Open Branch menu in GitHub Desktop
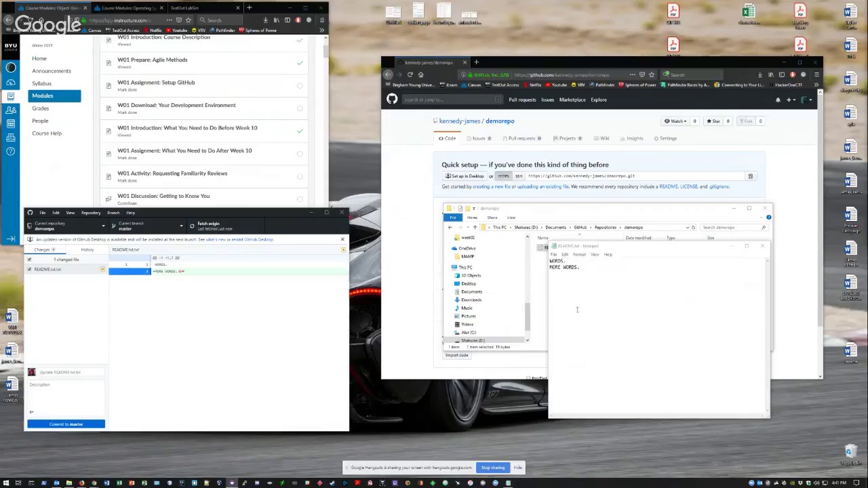The height and width of the screenshot is (488, 868). pos(113,213)
